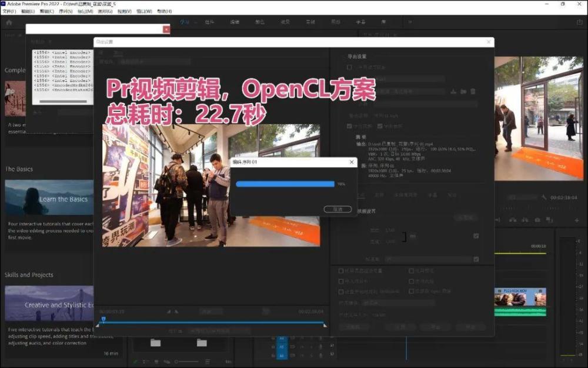Open the export format dropdown
This screenshot has width=588, height=368.
(x=412, y=79)
